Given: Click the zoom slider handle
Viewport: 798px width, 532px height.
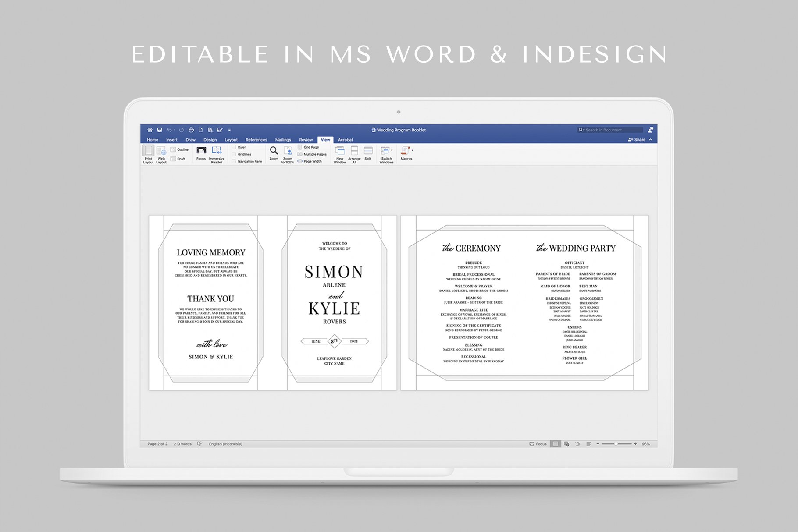Looking at the screenshot, I should point(616,444).
